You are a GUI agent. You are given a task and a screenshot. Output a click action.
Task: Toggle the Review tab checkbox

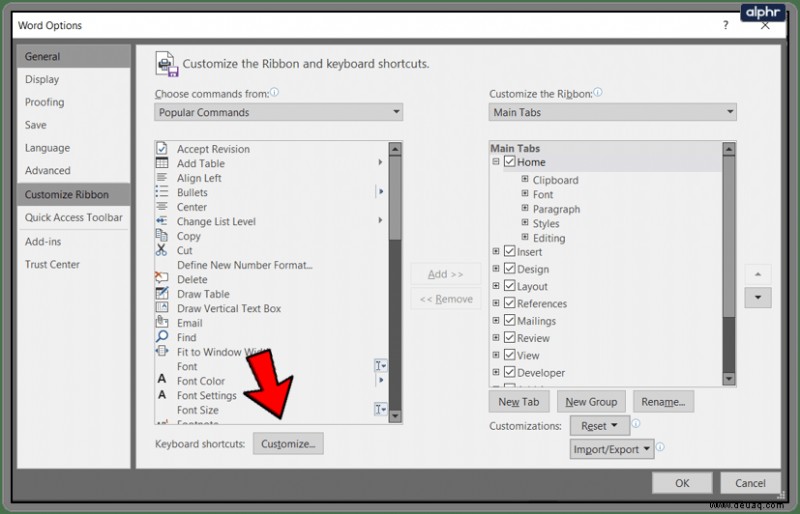pyautogui.click(x=509, y=337)
